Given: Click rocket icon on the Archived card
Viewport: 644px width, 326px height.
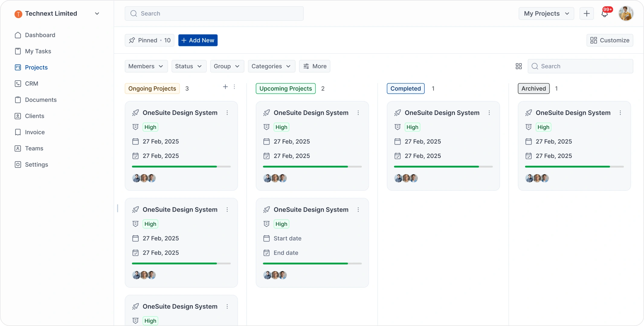Looking at the screenshot, I should coord(529,113).
